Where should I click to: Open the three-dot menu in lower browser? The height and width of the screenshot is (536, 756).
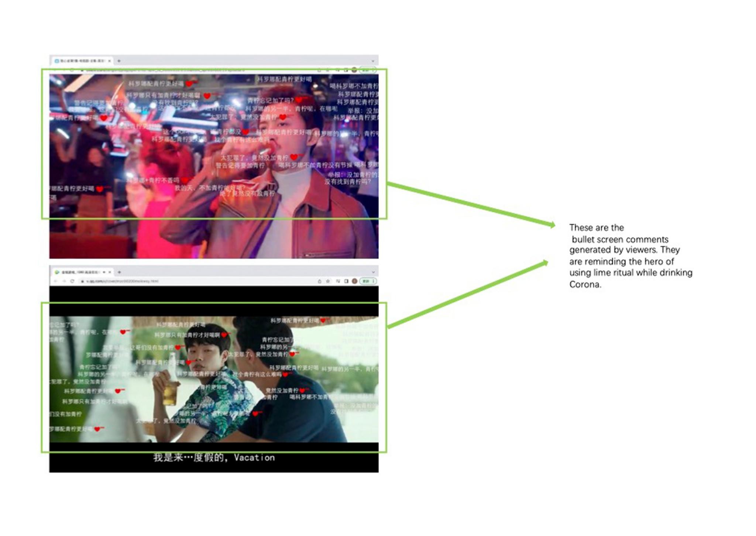click(374, 281)
